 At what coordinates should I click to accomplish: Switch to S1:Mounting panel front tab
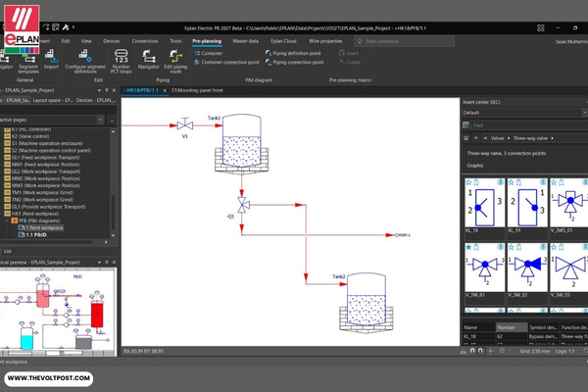tap(197, 90)
